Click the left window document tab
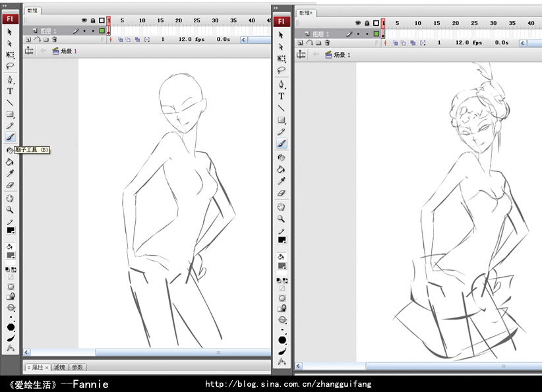Image resolution: width=542 pixels, height=392 pixels. coord(33,11)
